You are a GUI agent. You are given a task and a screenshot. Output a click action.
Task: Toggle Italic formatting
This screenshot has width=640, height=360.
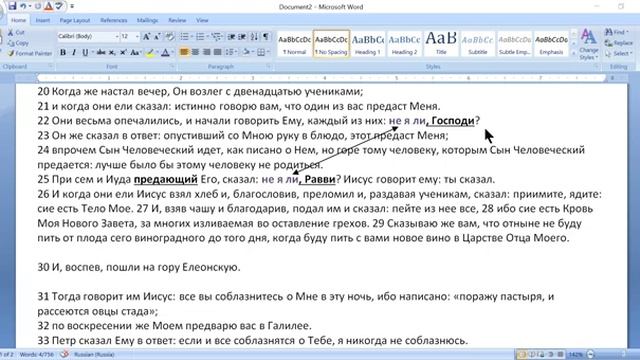[74, 52]
